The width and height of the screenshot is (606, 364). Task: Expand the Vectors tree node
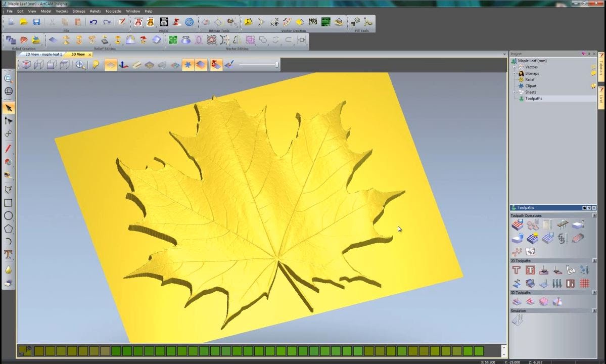click(x=515, y=67)
